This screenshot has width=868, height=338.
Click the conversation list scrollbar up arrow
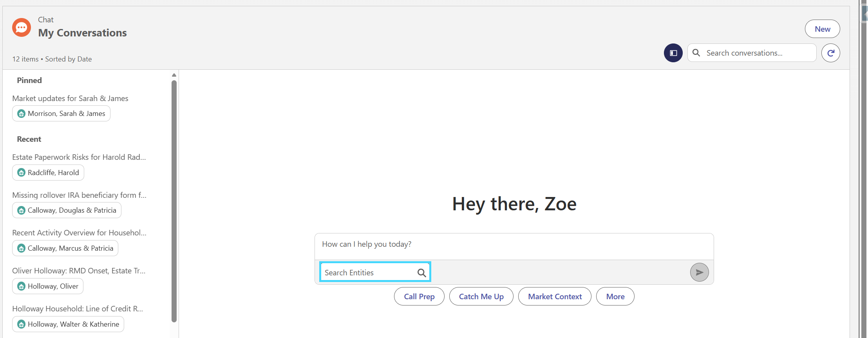174,75
